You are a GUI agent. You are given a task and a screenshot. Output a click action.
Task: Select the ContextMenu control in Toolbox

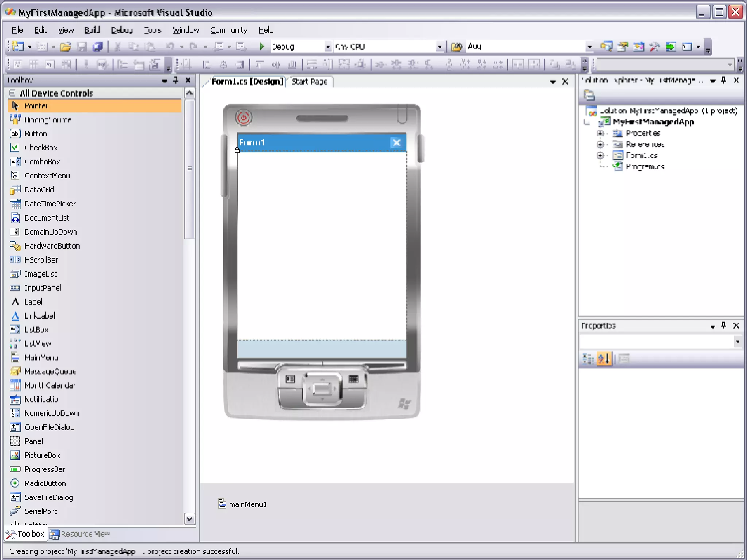coord(94,176)
